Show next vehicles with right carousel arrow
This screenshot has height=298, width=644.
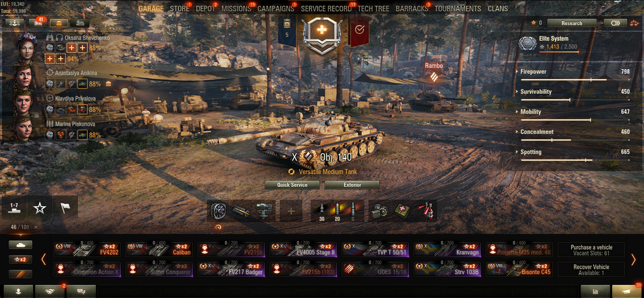[x=633, y=259]
